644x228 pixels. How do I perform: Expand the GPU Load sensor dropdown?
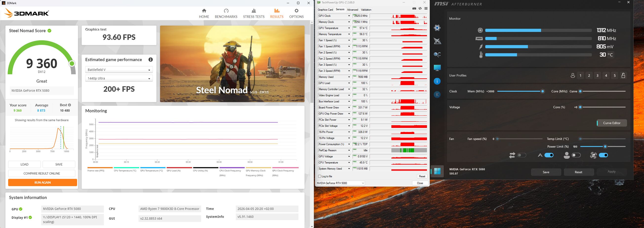[x=349, y=83]
